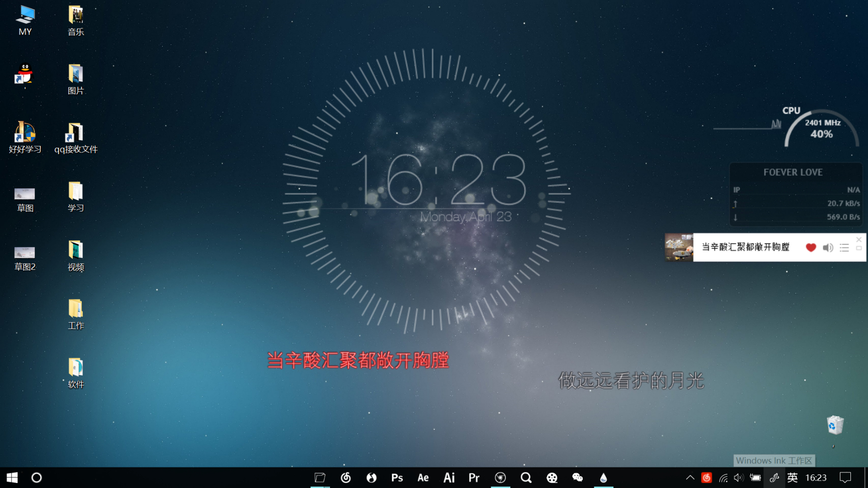Open NetEase Music tray icon
This screenshot has width=868, height=488.
707,477
